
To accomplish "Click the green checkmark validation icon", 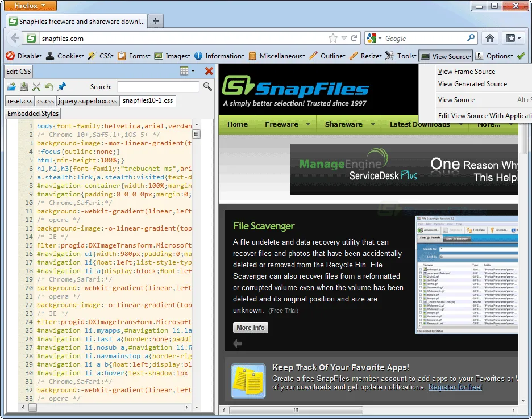I will point(521,56).
